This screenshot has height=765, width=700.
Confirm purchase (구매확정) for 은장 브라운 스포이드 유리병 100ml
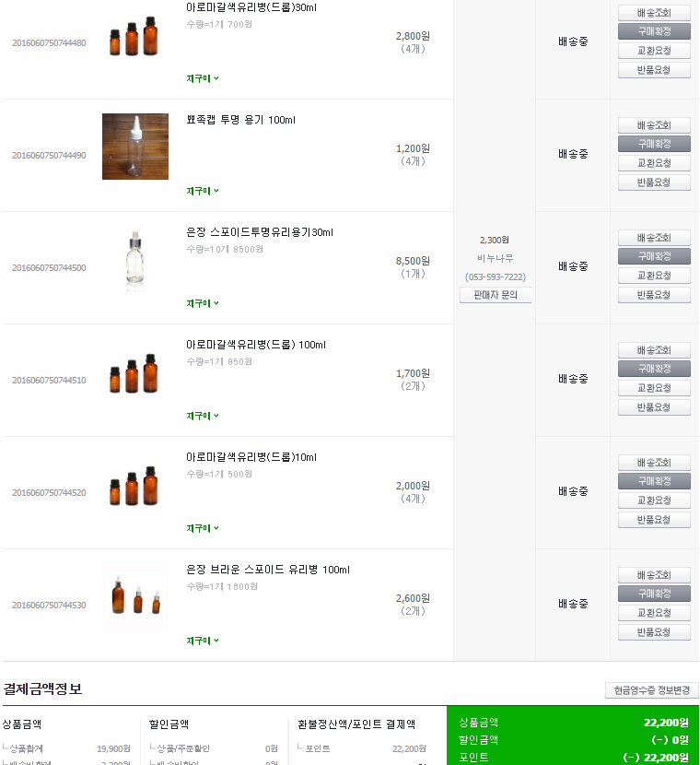tap(654, 594)
